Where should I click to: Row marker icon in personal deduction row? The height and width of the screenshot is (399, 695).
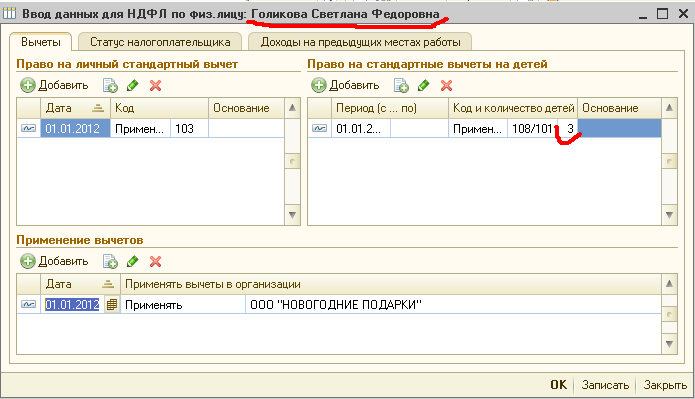[28, 129]
